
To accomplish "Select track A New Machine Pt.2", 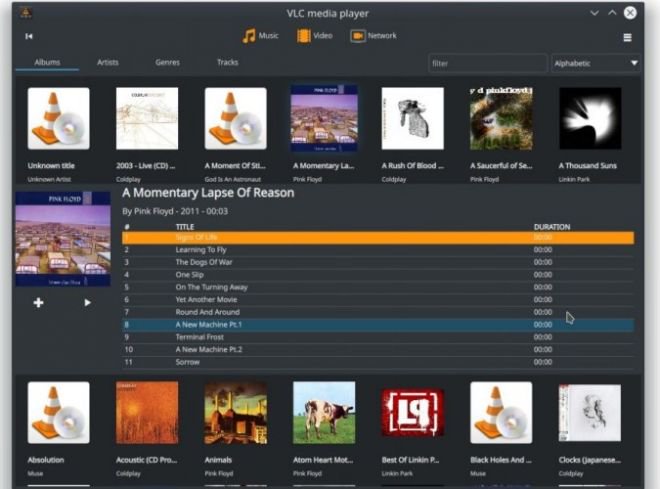I will pyautogui.click(x=378, y=350).
